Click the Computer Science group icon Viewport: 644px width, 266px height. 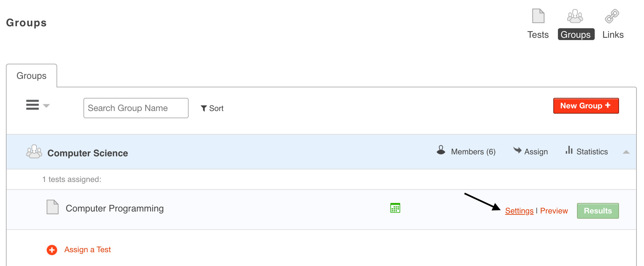(x=34, y=152)
